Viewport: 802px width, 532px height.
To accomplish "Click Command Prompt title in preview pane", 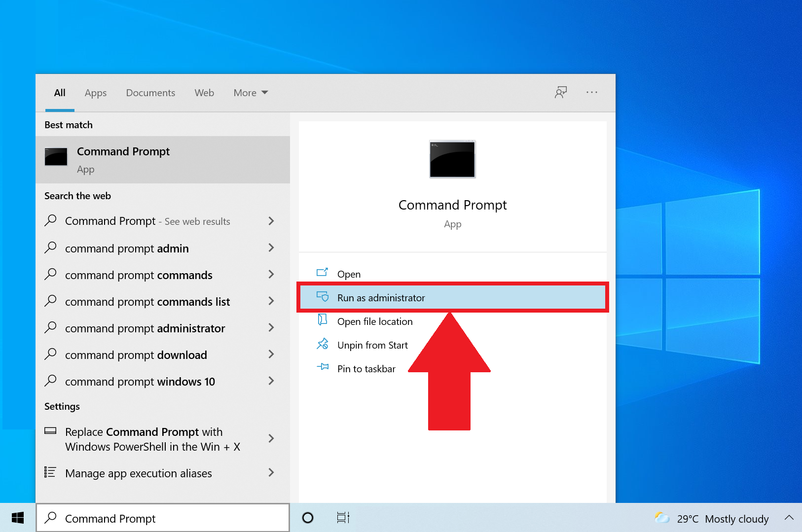I will (x=452, y=205).
